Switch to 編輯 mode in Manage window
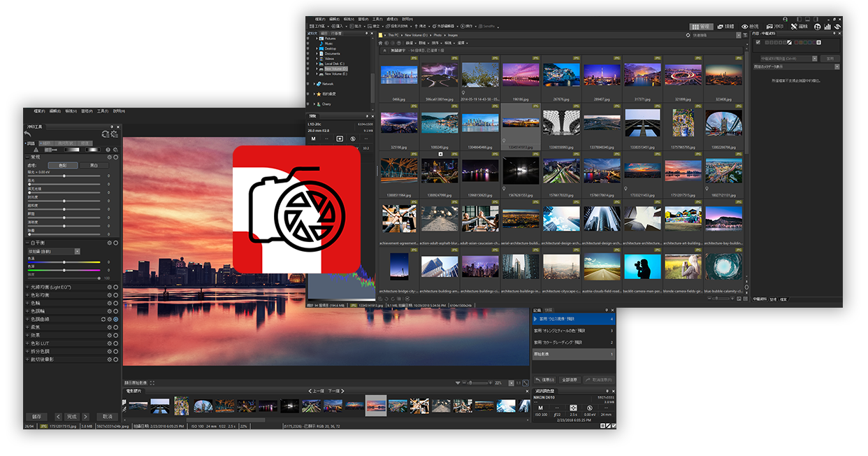The width and height of the screenshot is (868, 456). [800, 26]
